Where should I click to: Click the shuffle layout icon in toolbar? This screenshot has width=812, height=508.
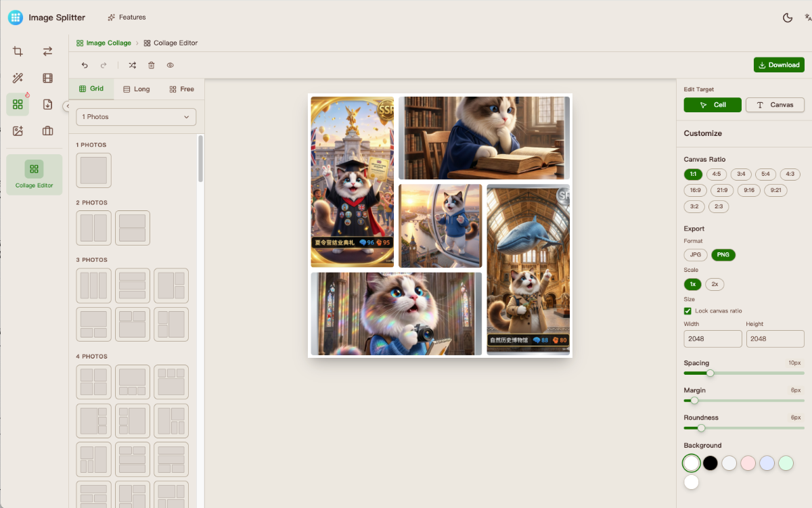[133, 65]
